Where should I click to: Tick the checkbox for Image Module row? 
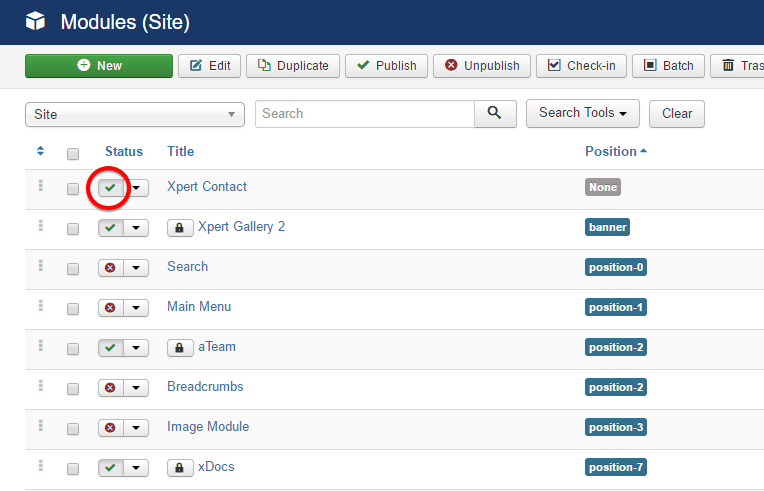pyautogui.click(x=73, y=429)
